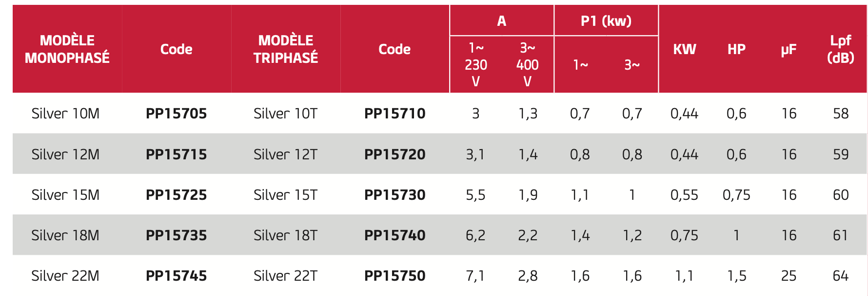Viewport: 868px width, 308px height.
Task: Select the P1 (kw) header cell
Action: (x=606, y=21)
